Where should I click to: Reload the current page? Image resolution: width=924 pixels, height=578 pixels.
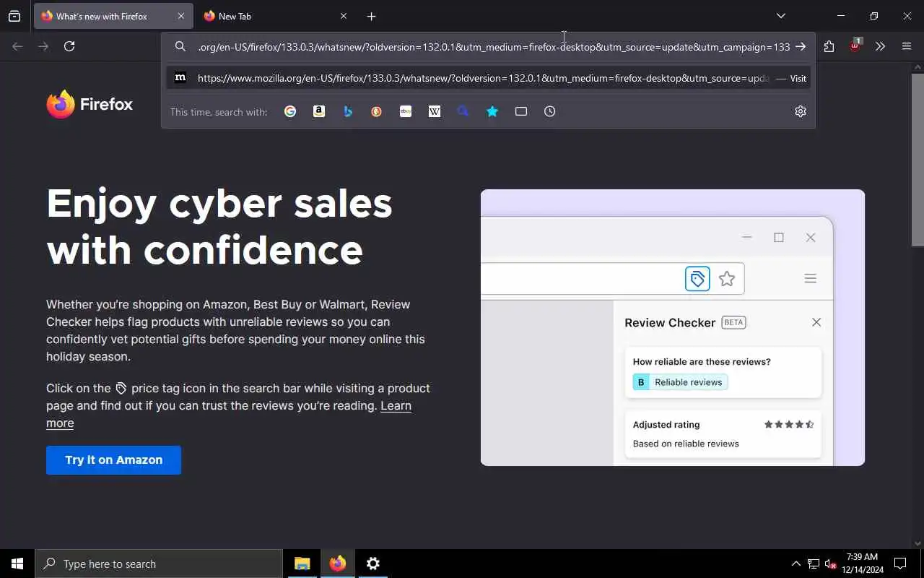69,46
